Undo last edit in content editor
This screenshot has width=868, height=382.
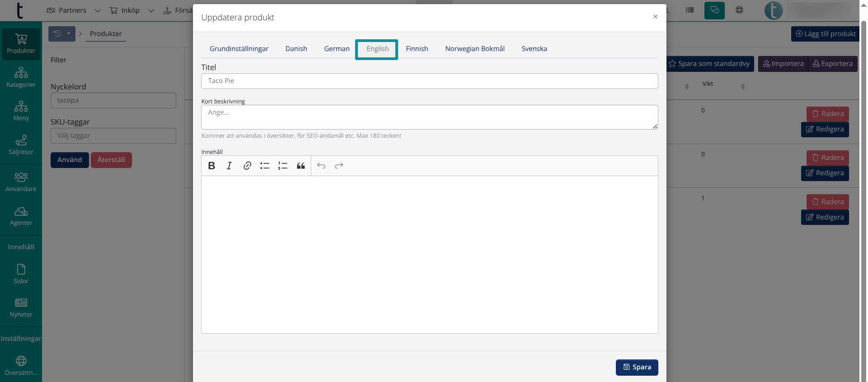pos(321,166)
